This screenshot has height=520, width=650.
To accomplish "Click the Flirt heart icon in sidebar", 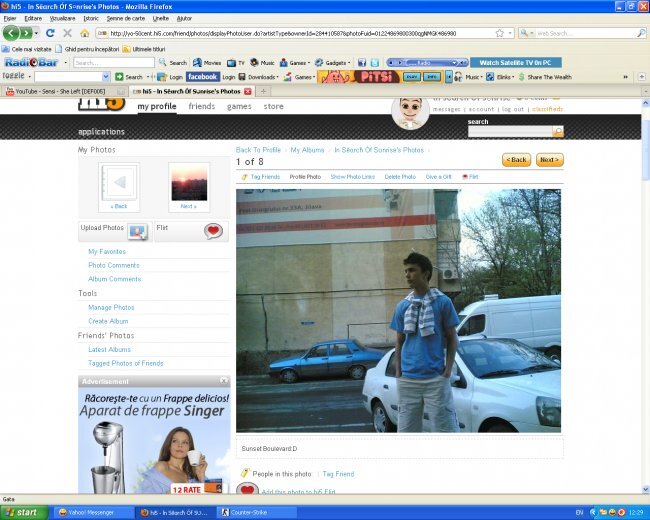I will tap(213, 231).
